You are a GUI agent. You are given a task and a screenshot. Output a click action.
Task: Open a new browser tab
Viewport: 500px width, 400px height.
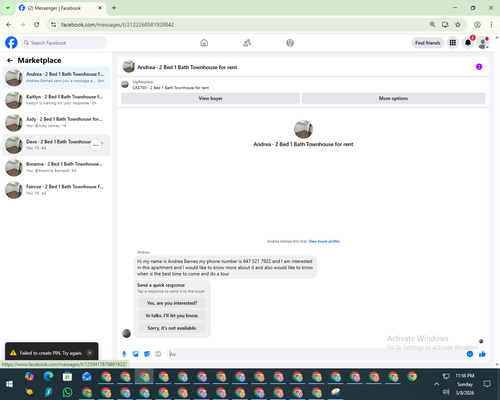(x=114, y=8)
